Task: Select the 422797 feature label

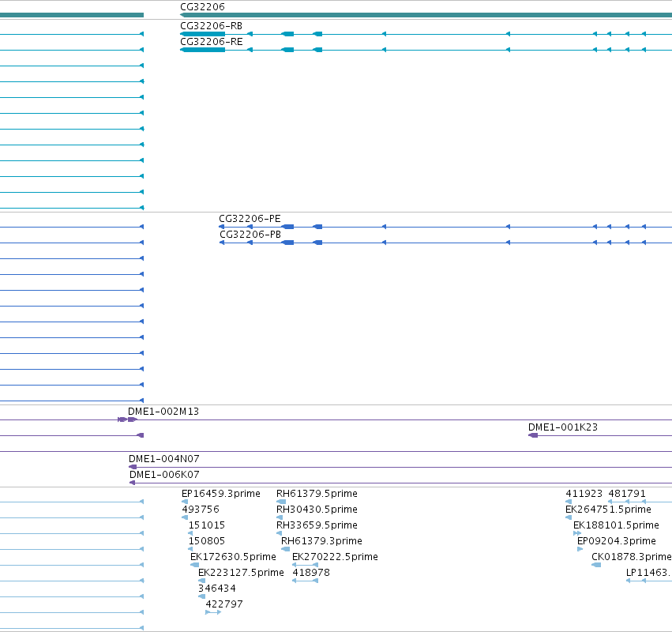Action: click(x=224, y=605)
